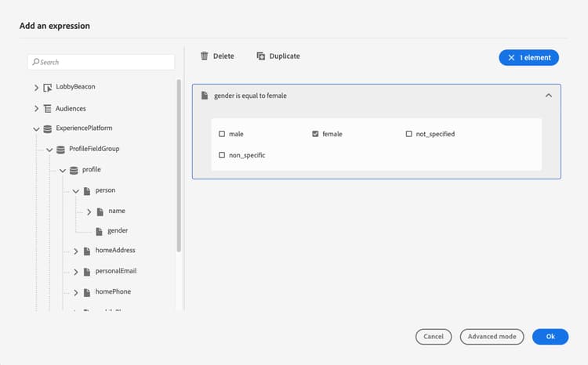Select the ExperiencePlatform label
588x365 pixels.
tap(84, 128)
